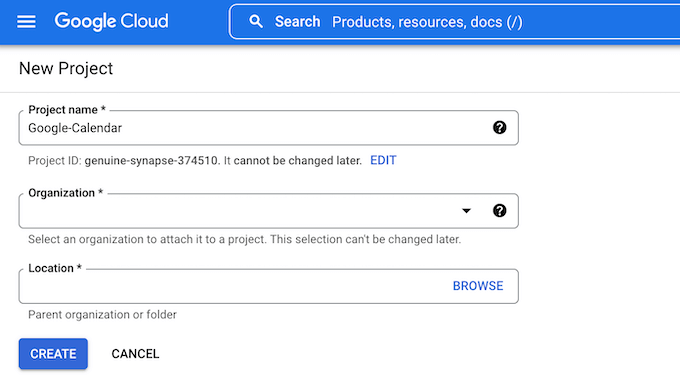The width and height of the screenshot is (680, 387).
Task: Browse for a parent location
Action: point(478,286)
